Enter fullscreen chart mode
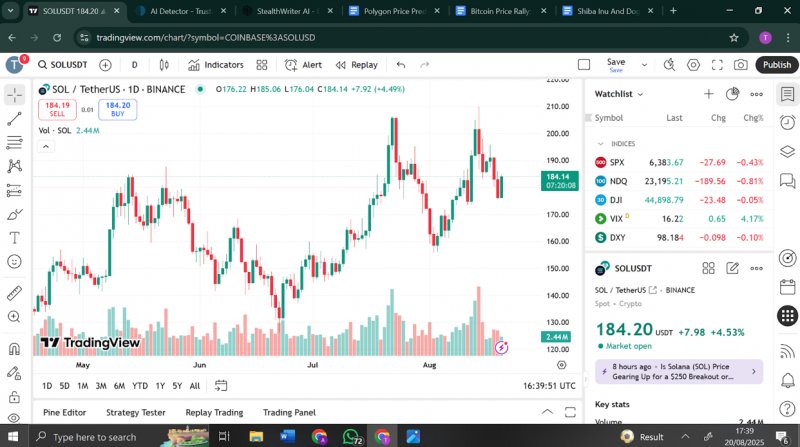The width and height of the screenshot is (800, 447). click(x=717, y=65)
